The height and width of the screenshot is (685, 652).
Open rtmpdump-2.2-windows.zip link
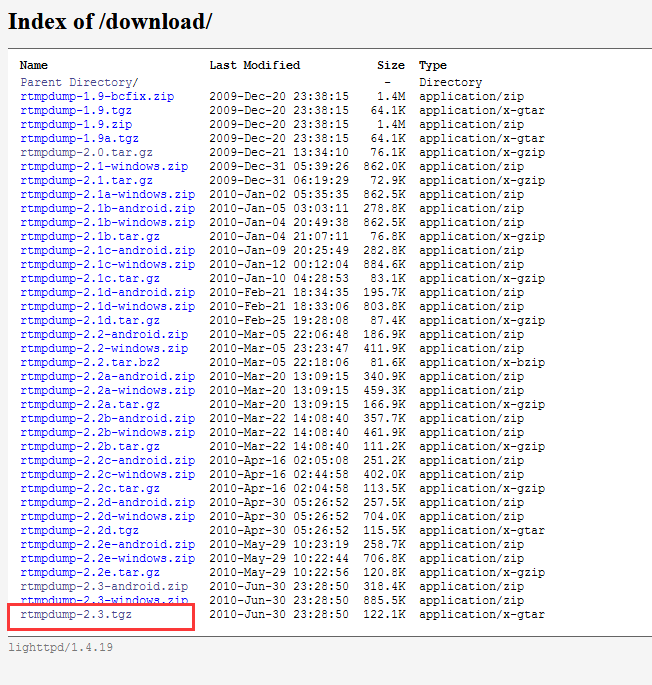[x=104, y=348]
